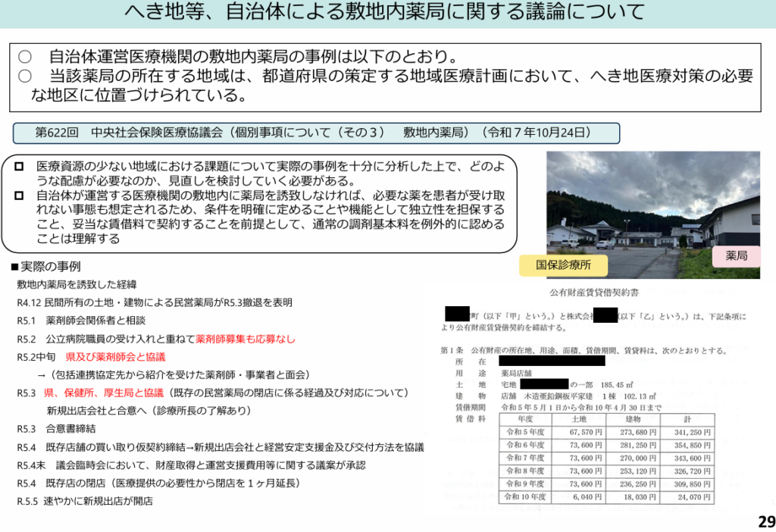Select the 第622回 中央社会保険医療協議会 header box
776x532 pixels.
[x=316, y=133]
